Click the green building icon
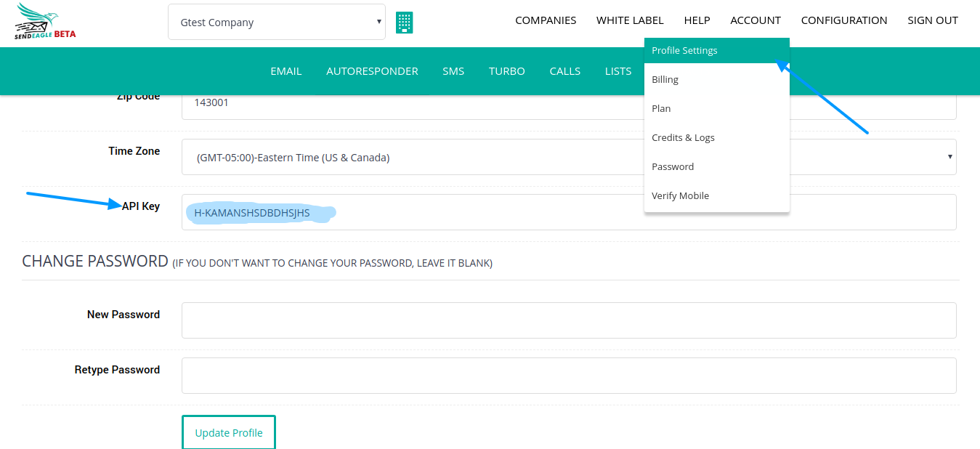The height and width of the screenshot is (449, 980). (404, 23)
